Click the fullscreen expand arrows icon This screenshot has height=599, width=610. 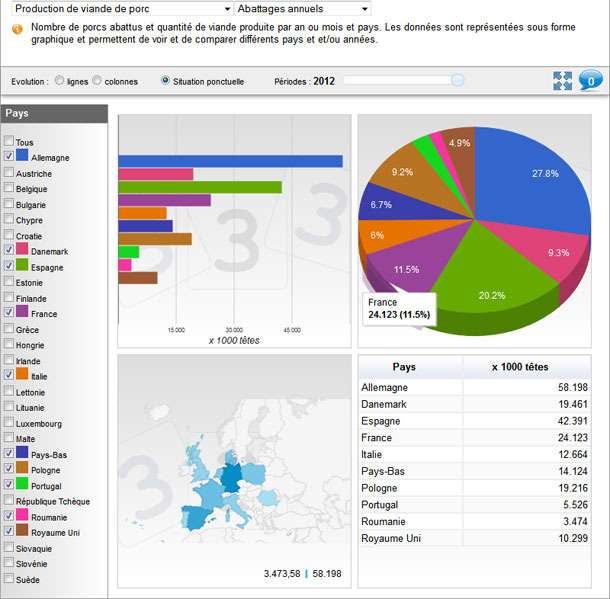click(563, 81)
